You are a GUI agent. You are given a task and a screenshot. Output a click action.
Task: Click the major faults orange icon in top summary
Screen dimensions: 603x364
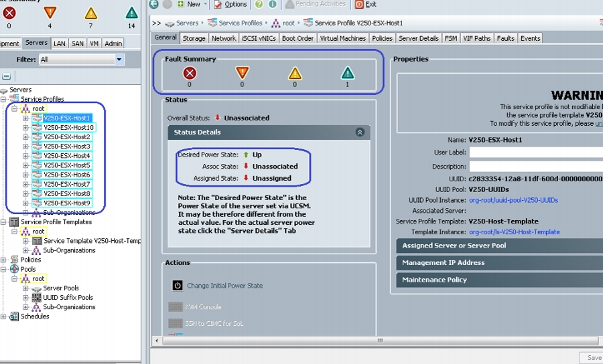pos(50,13)
